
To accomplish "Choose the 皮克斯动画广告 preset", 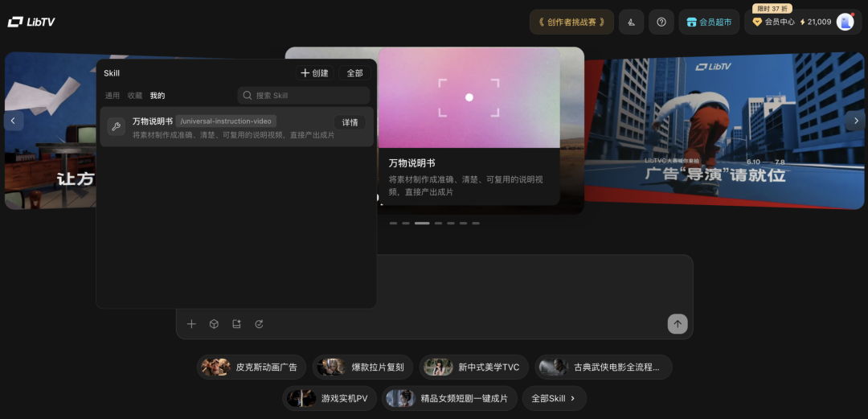I will coord(252,367).
